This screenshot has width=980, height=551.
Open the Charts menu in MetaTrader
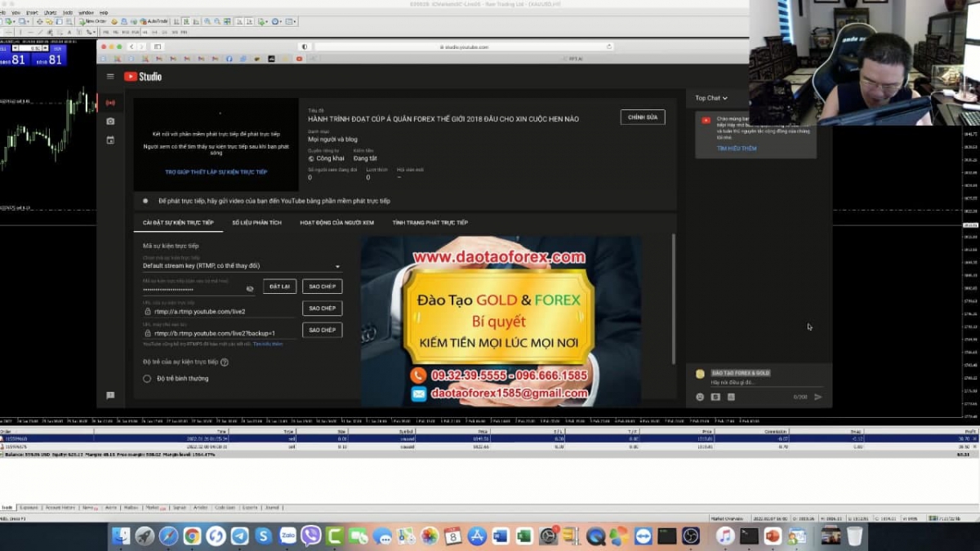(50, 13)
